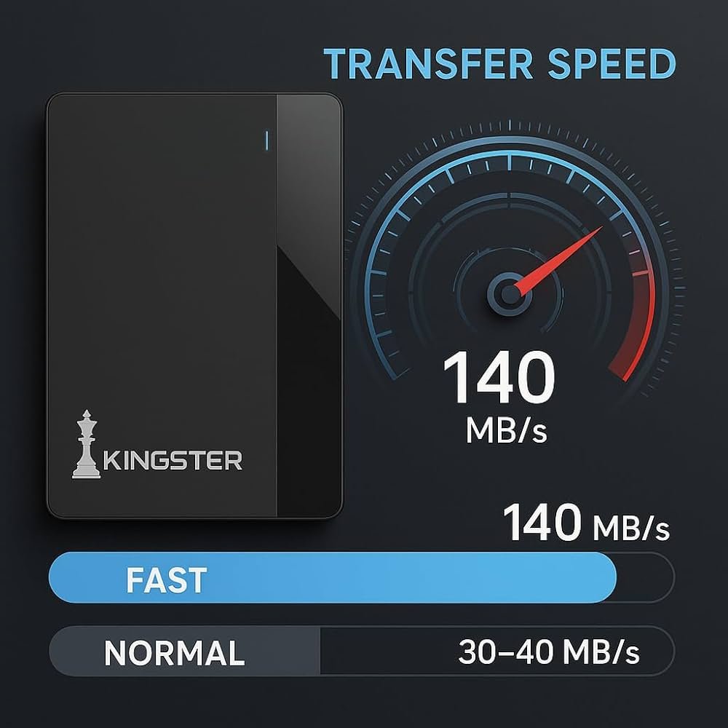
Task: Click the blue FAST progress bar
Action: point(333,577)
